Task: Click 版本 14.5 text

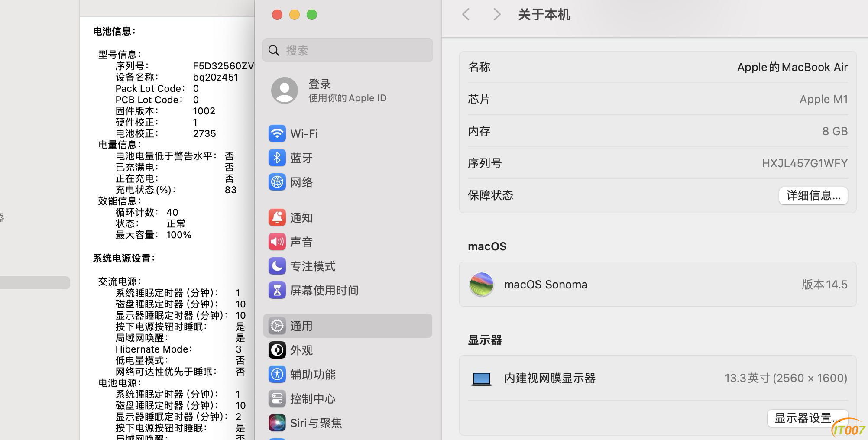Action: pos(825,285)
